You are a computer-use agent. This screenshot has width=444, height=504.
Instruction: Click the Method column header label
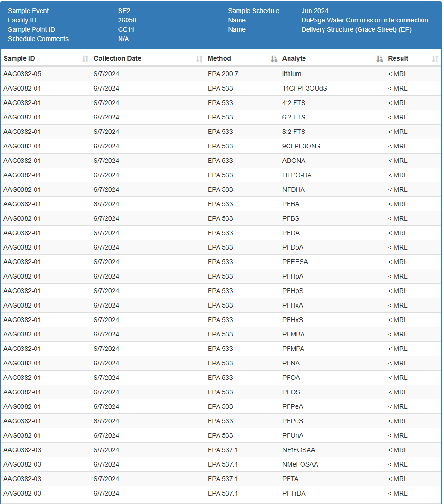[x=219, y=59]
